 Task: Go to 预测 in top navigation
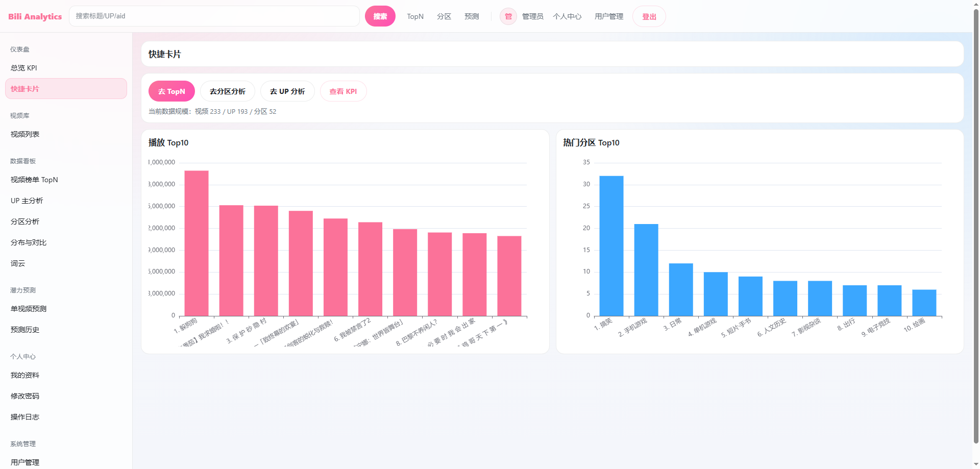472,16
